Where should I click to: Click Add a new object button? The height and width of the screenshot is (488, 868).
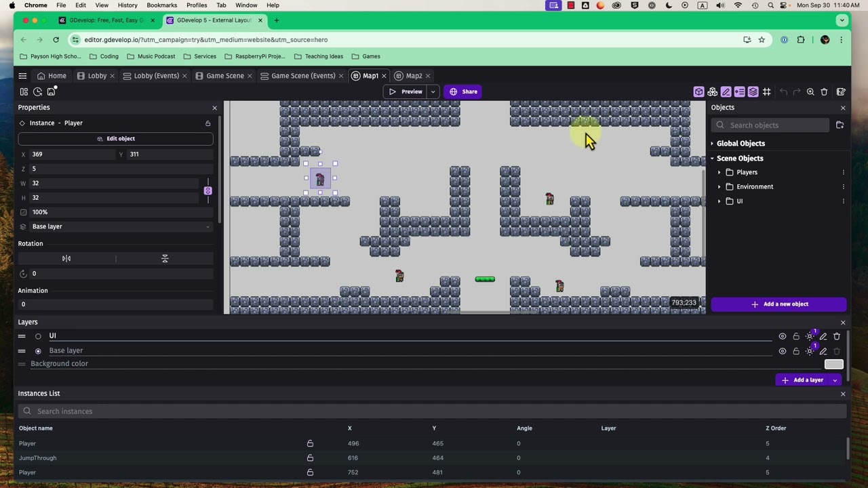point(779,304)
